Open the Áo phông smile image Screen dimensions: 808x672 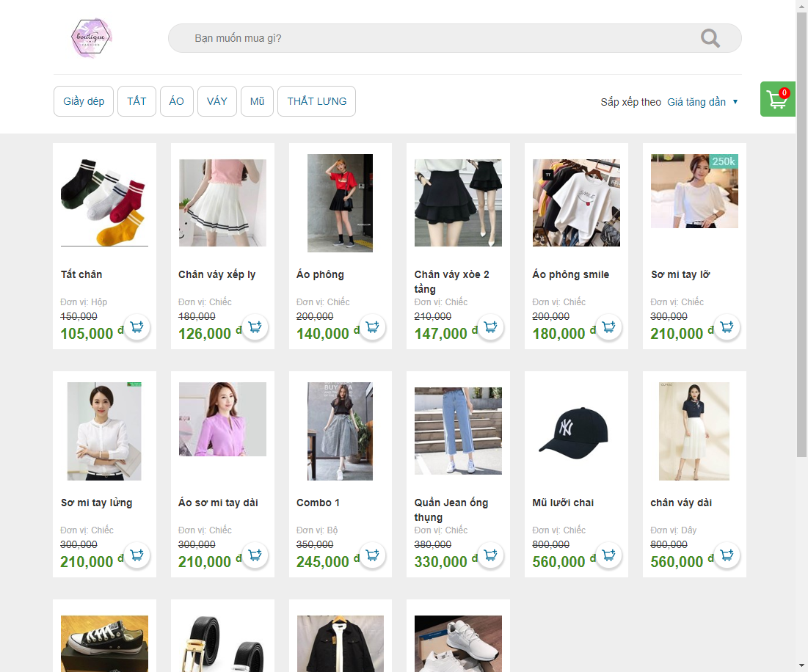click(x=576, y=203)
